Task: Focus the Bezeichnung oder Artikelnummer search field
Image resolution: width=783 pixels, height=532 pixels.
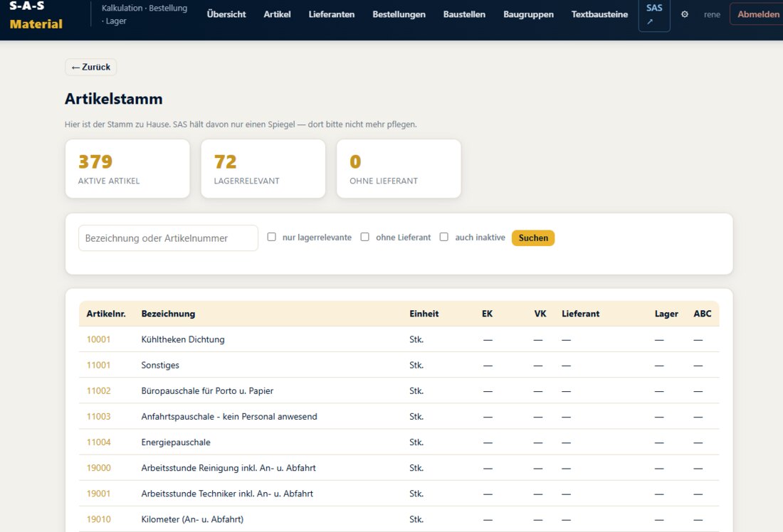Action: pos(168,238)
